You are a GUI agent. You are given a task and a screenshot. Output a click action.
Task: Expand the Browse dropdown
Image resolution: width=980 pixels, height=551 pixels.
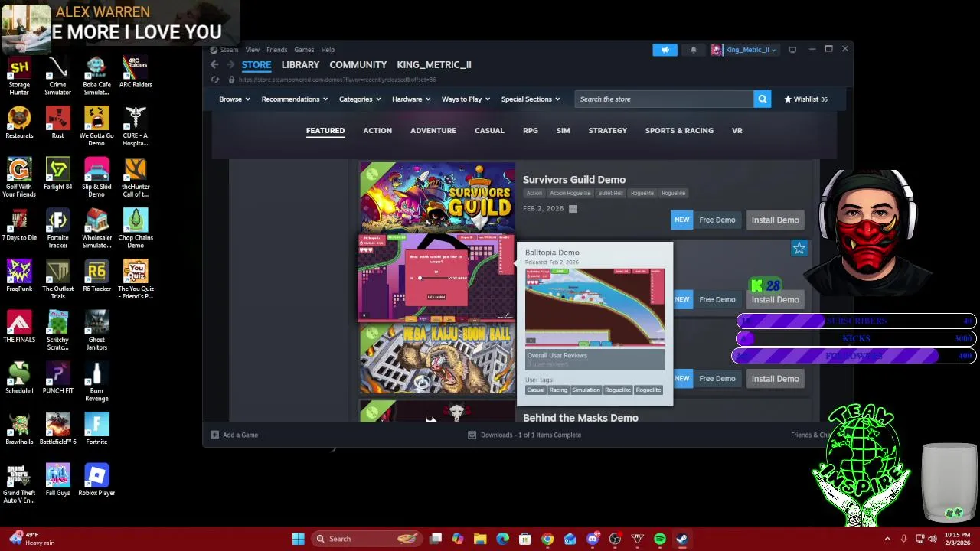point(234,99)
